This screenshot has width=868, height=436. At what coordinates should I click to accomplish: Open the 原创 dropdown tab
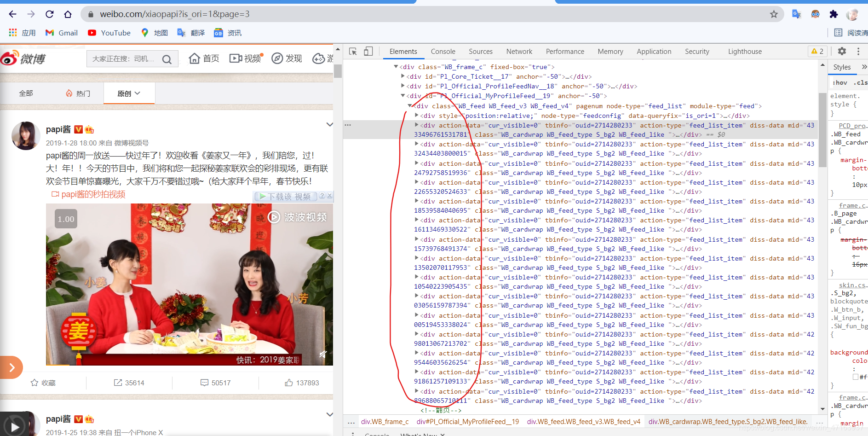click(x=129, y=93)
